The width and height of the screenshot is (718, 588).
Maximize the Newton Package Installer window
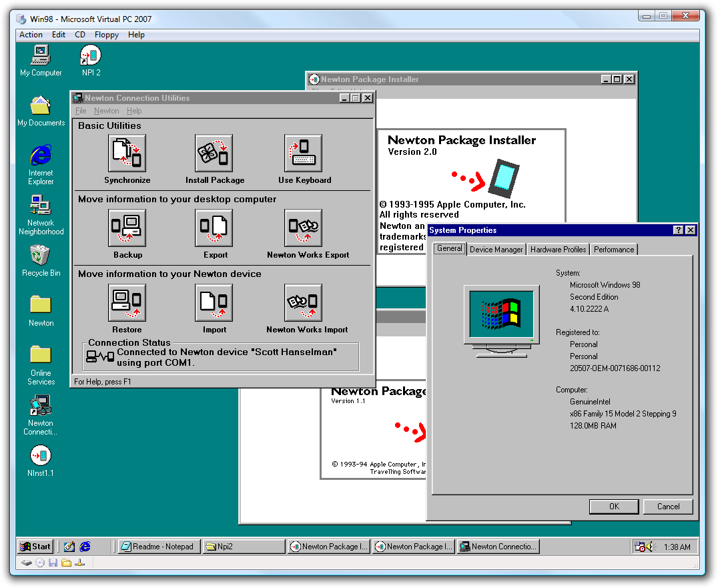tap(617, 79)
